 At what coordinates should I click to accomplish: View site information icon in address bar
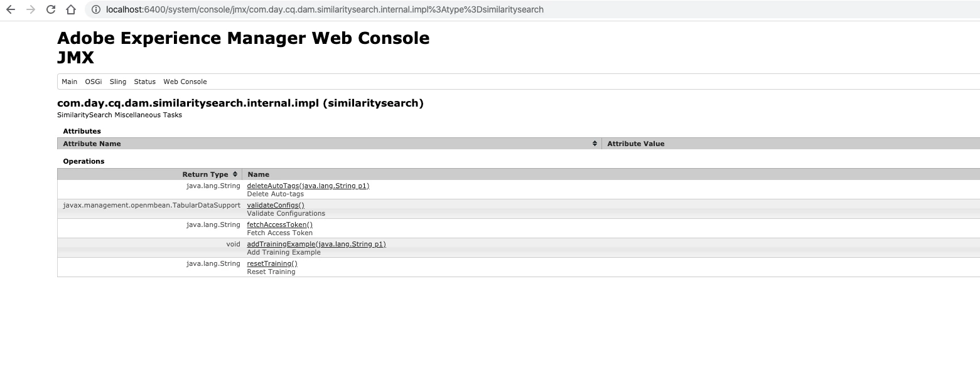(95, 9)
